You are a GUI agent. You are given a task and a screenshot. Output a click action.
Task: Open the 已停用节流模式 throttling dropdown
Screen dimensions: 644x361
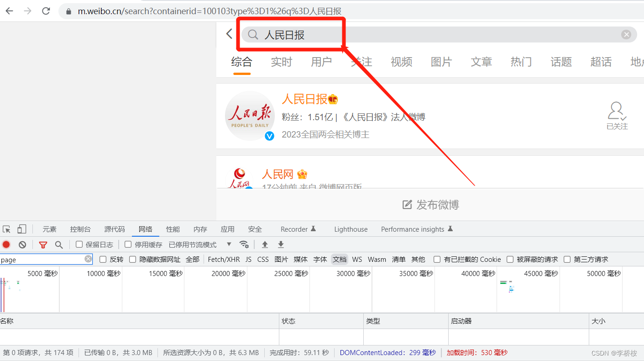[x=200, y=244]
